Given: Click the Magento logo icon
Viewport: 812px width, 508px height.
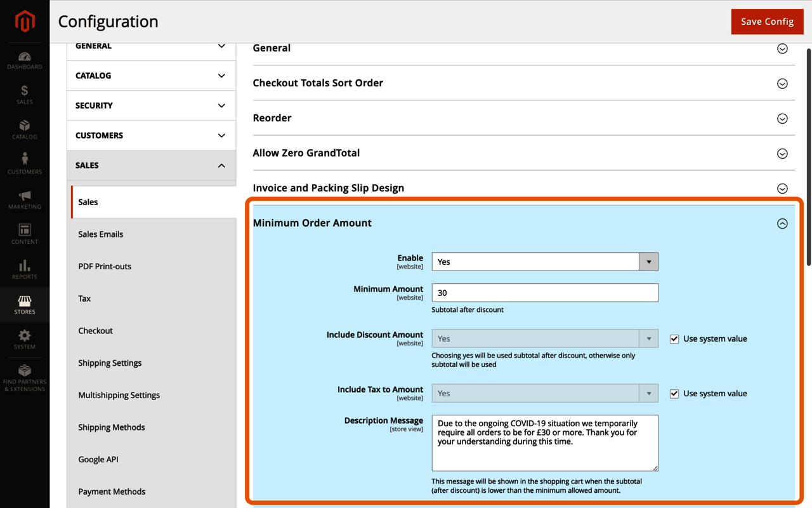Looking at the screenshot, I should [x=25, y=22].
